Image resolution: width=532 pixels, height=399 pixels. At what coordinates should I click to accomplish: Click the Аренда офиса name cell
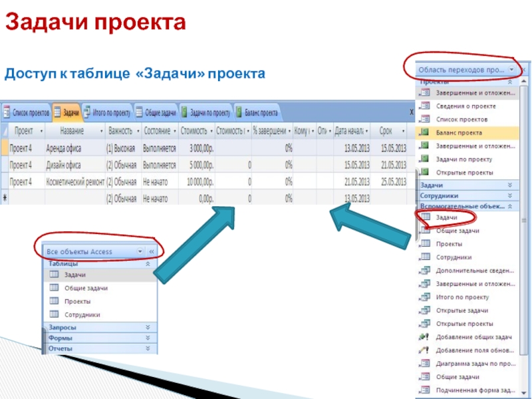(x=74, y=147)
